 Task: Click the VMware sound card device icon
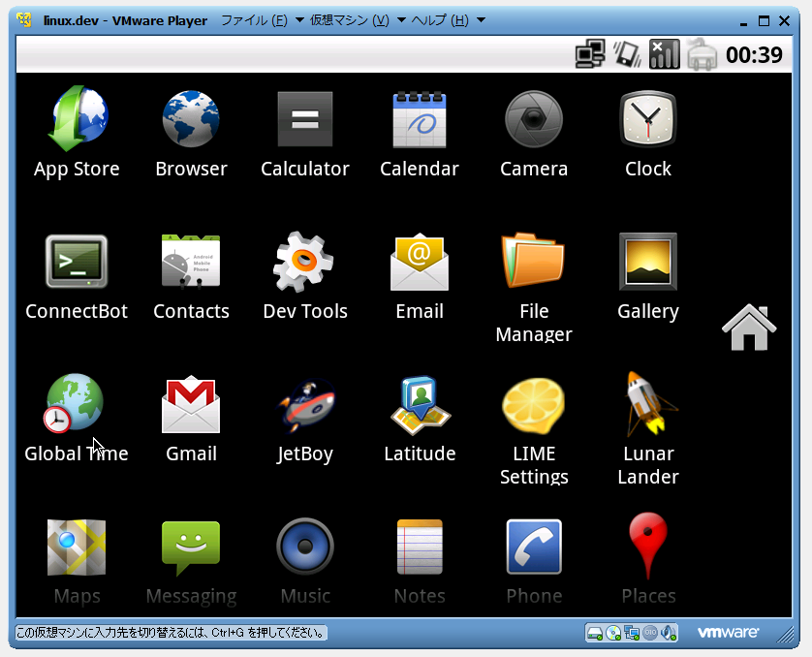(x=669, y=633)
